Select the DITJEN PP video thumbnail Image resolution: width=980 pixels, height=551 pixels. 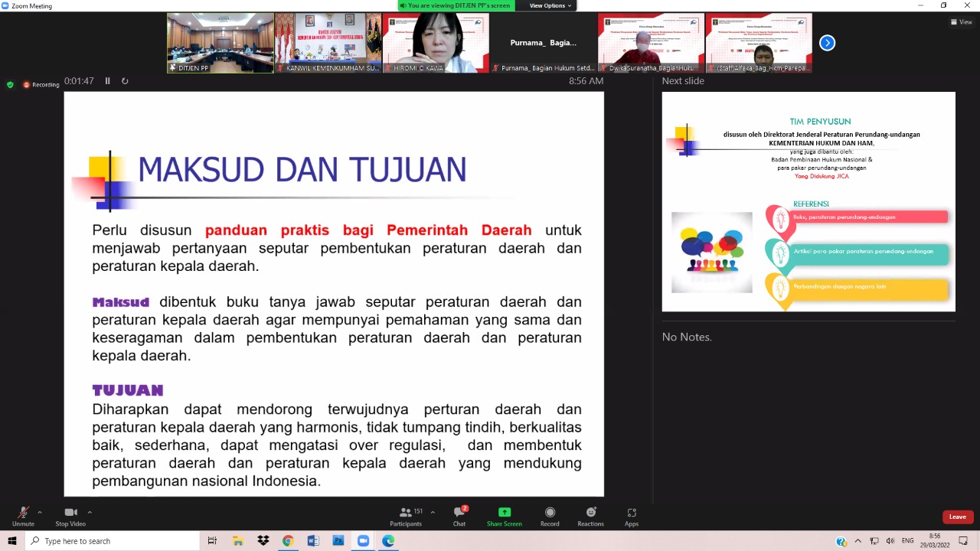tap(220, 43)
